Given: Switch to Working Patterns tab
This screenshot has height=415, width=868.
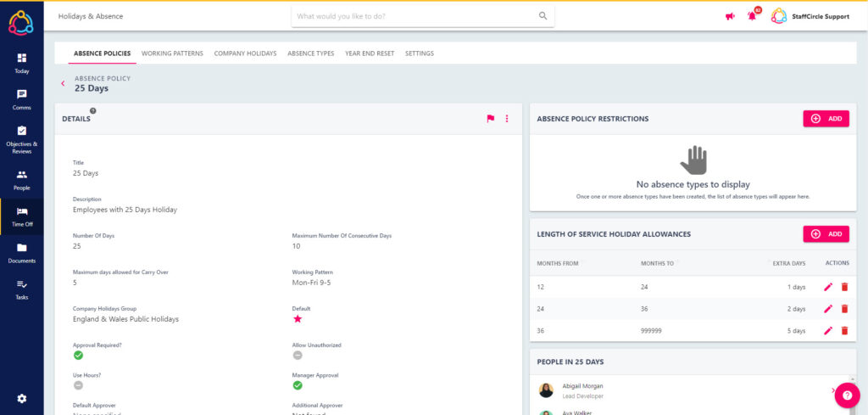Looking at the screenshot, I should click(172, 53).
